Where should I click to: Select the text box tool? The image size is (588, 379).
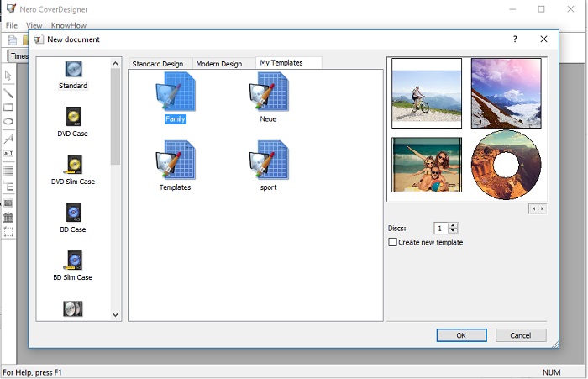click(x=8, y=154)
